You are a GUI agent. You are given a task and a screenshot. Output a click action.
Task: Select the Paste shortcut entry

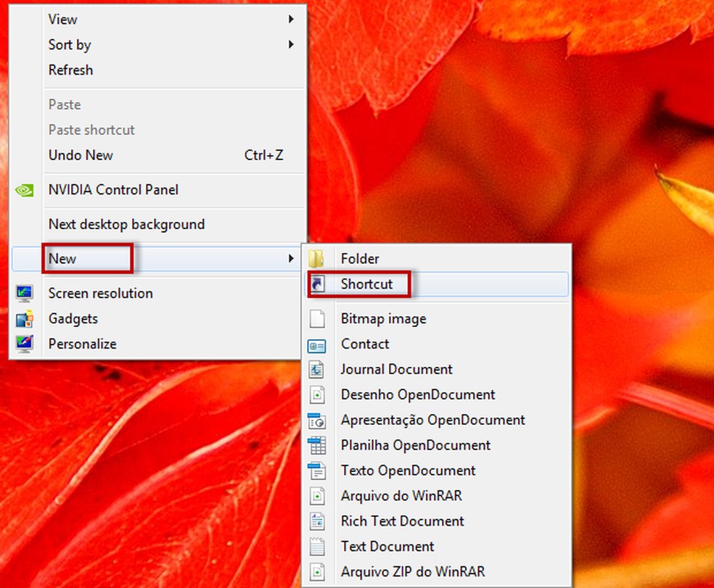(157, 131)
